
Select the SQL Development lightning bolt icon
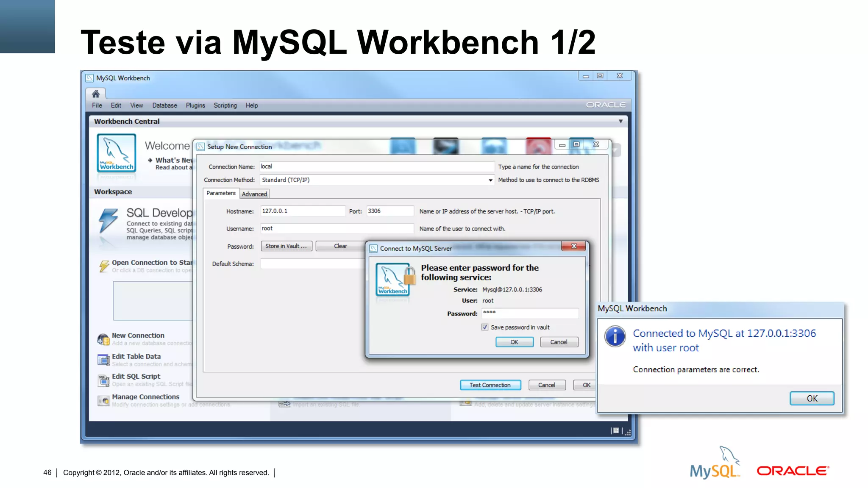click(108, 220)
